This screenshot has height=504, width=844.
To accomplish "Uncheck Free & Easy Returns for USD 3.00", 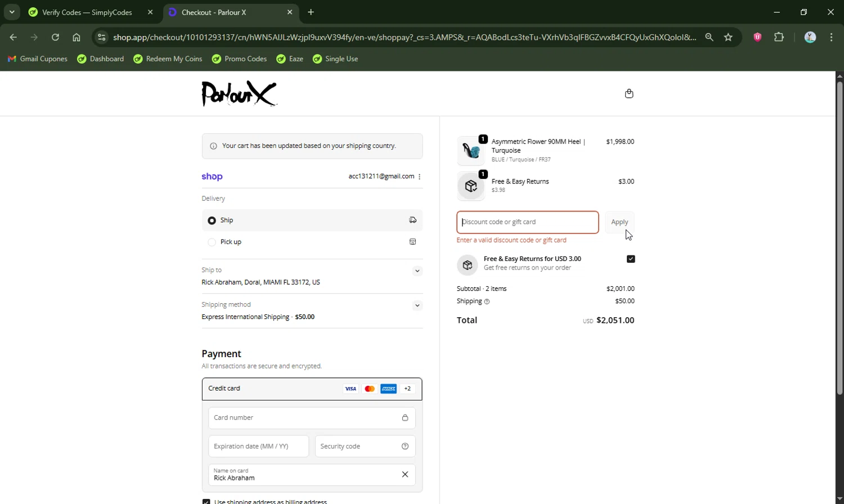I will click(x=631, y=259).
